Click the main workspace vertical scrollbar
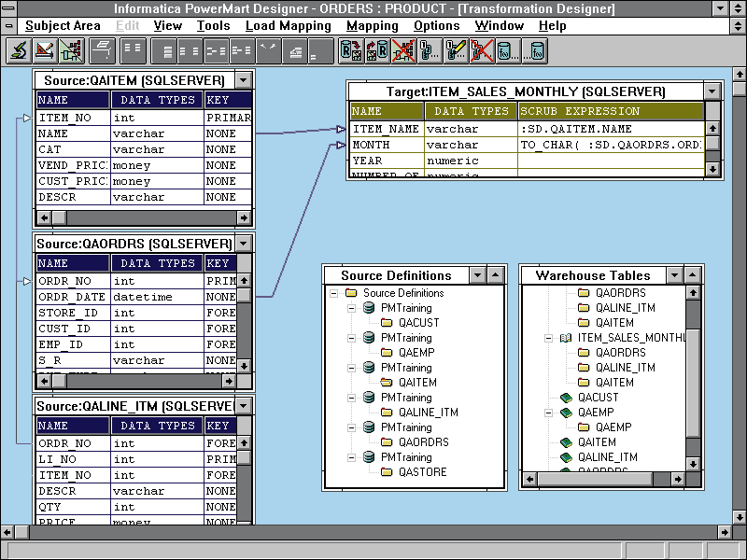Screen dimensions: 747x560 [x=739, y=295]
